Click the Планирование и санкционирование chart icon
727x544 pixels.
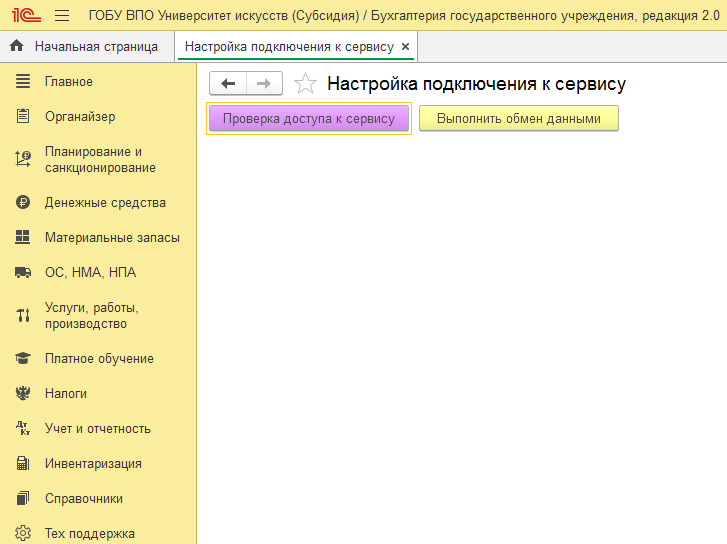pos(23,159)
